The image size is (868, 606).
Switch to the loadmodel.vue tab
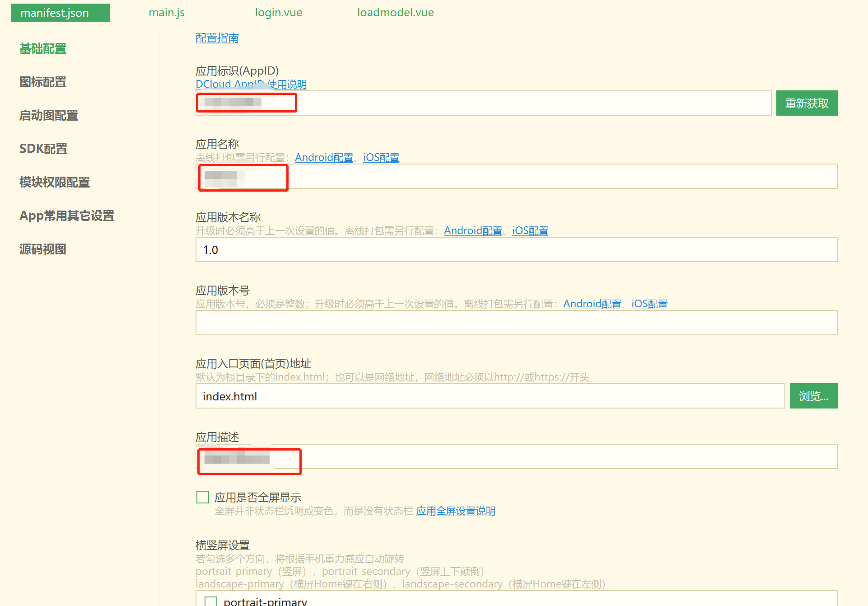click(395, 12)
